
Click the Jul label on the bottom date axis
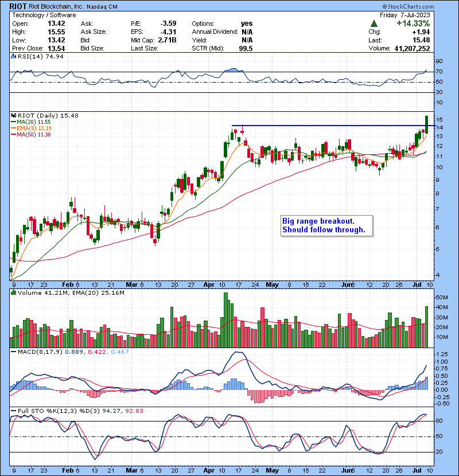[417, 470]
